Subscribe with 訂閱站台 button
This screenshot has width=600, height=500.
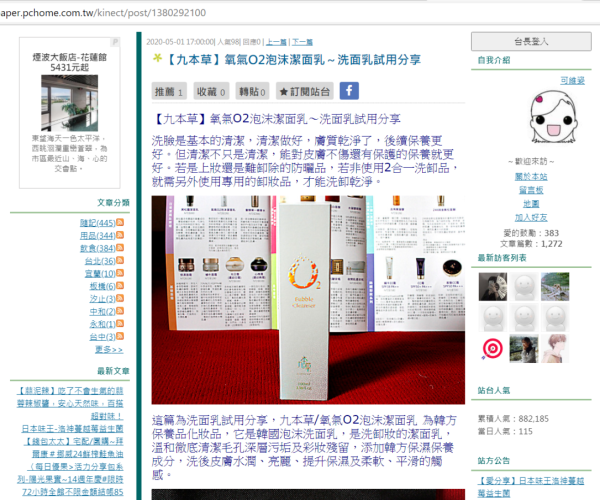click(x=305, y=91)
